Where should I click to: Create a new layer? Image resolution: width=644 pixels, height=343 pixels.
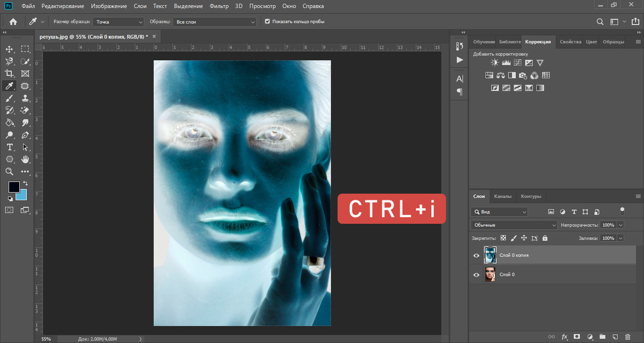(615, 337)
